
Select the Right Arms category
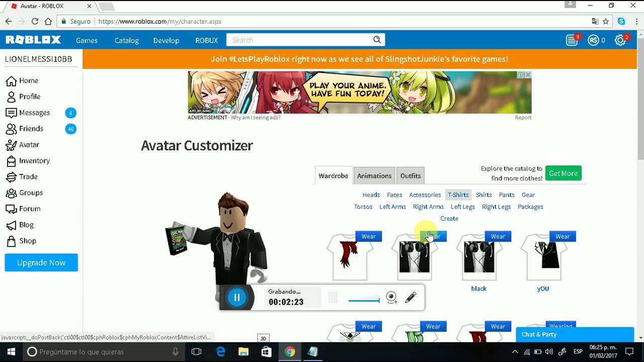pyautogui.click(x=428, y=207)
